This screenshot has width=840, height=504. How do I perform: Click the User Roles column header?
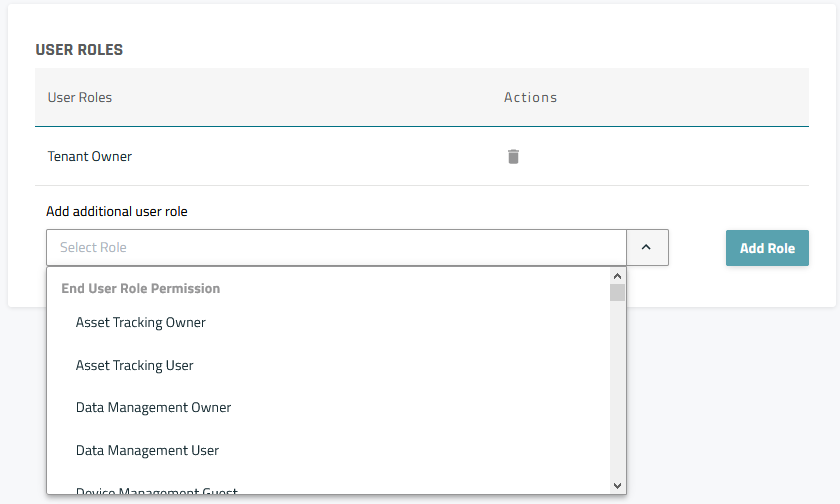80,98
